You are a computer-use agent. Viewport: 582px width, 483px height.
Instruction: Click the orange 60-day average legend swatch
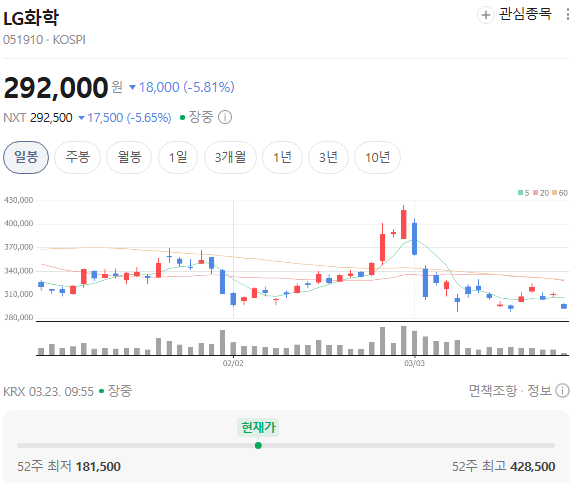pyautogui.click(x=555, y=193)
